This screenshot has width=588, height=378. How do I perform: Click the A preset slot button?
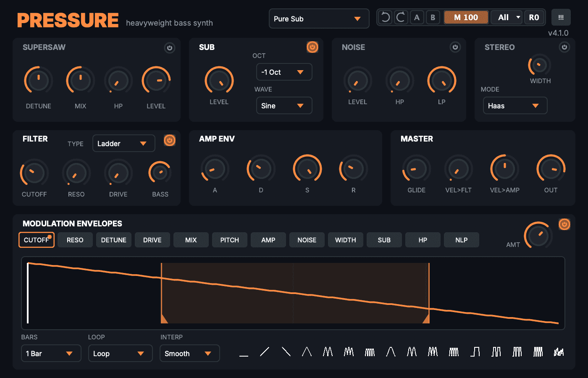(417, 17)
